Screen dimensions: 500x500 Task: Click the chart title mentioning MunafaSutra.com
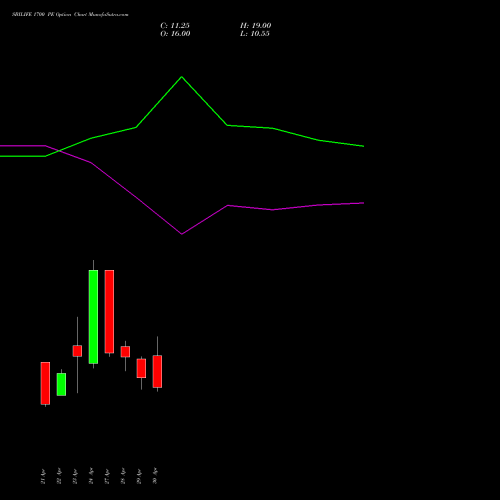[70, 14]
